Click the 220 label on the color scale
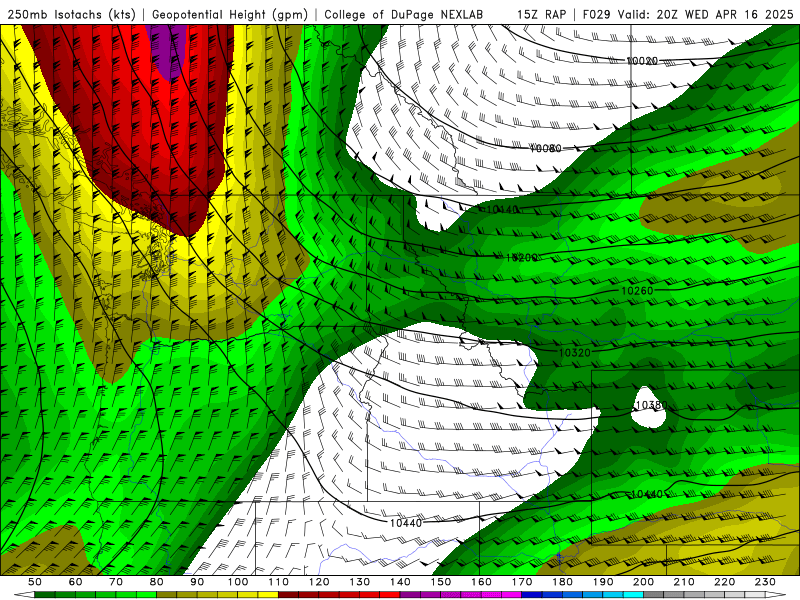Screen dimensions: 800x600 coord(724,582)
